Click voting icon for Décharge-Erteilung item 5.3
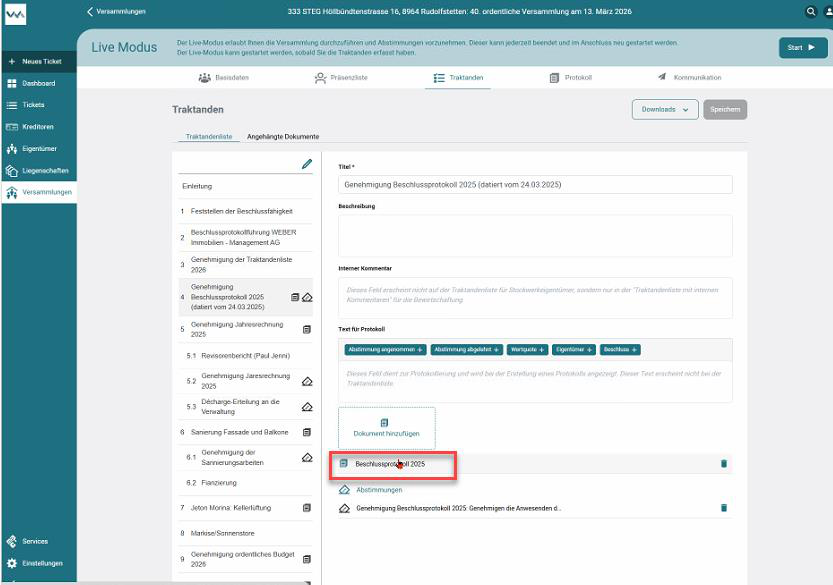The width and height of the screenshot is (833, 585). point(307,406)
